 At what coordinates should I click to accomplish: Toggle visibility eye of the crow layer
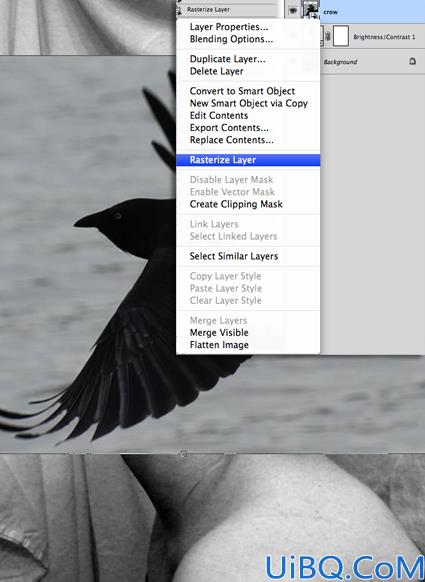coord(293,11)
